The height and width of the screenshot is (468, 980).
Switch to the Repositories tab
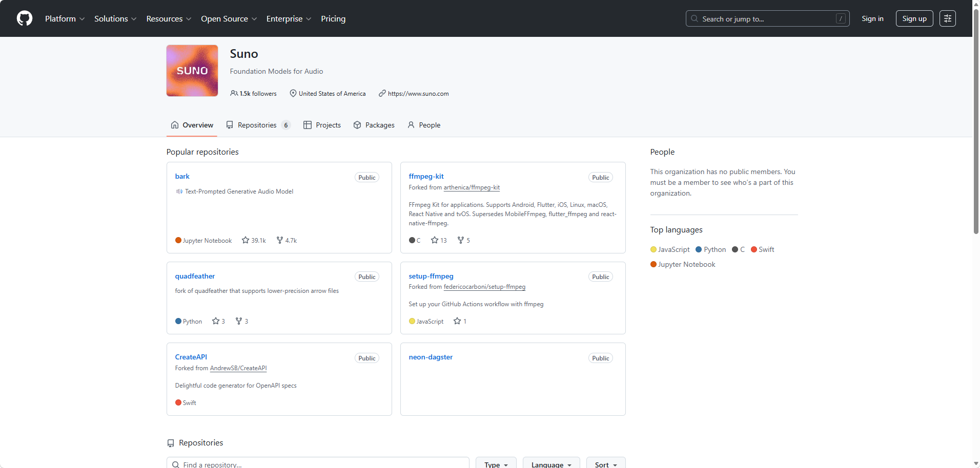pos(258,125)
